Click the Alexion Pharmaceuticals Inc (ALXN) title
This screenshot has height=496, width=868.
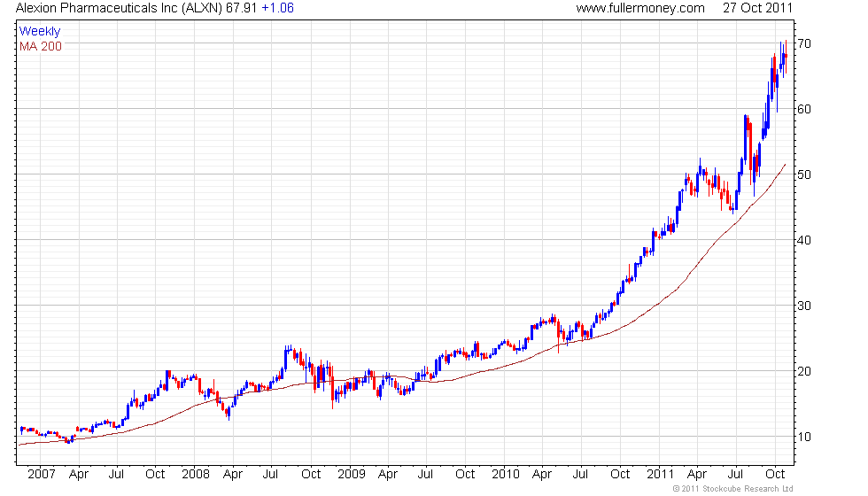coord(119,8)
